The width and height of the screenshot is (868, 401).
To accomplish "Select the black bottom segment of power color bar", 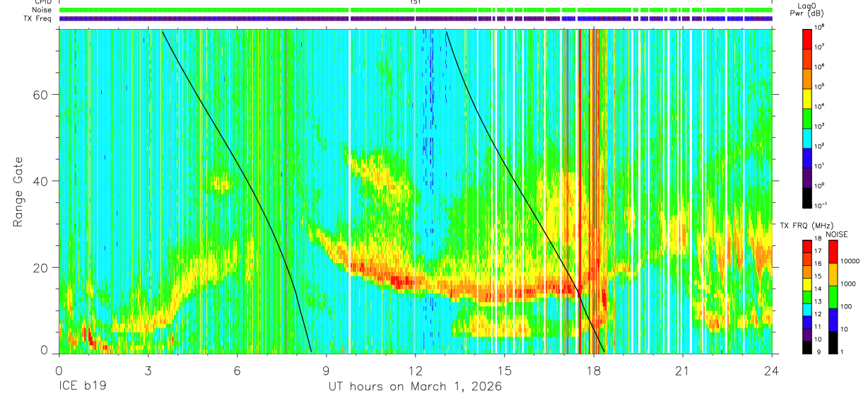I will click(x=807, y=198).
